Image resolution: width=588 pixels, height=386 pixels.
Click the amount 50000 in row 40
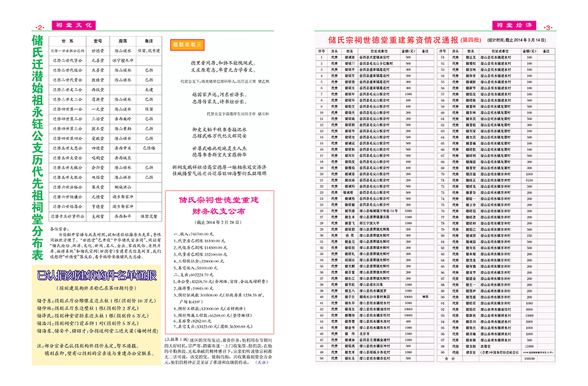click(x=408, y=297)
